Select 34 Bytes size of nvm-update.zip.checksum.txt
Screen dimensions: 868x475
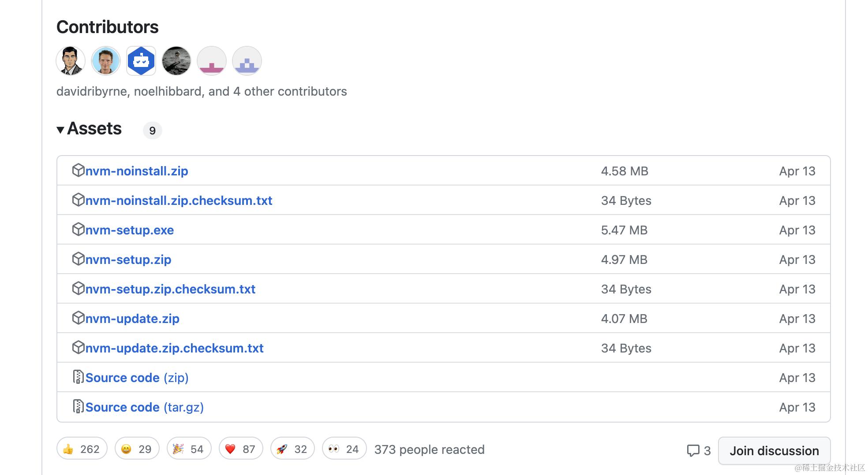click(626, 348)
